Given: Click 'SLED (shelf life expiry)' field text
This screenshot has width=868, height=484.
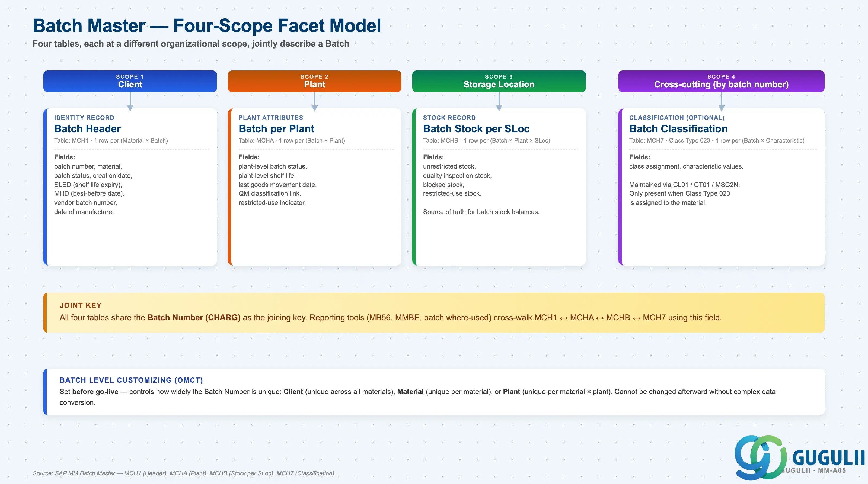Looking at the screenshot, I should click(x=88, y=185).
